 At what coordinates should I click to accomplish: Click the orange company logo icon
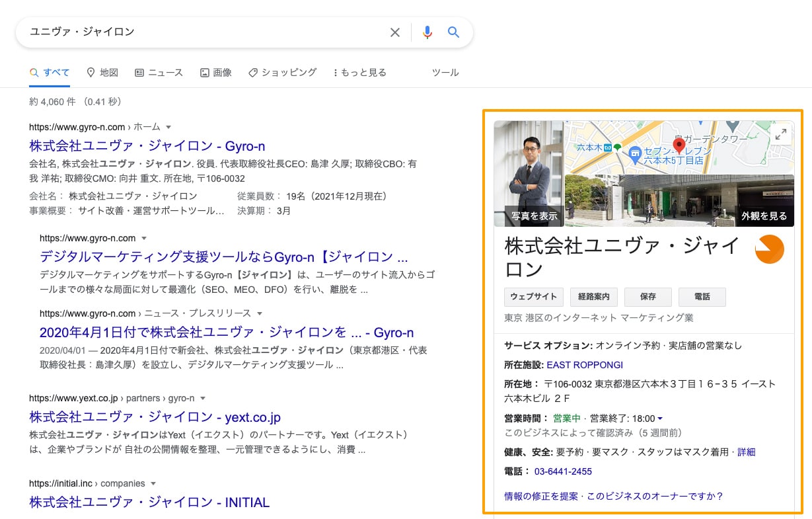[769, 249]
